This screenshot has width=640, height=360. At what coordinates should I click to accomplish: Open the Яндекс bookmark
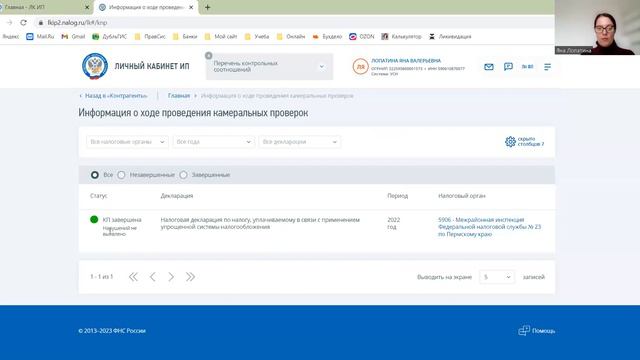tap(11, 36)
